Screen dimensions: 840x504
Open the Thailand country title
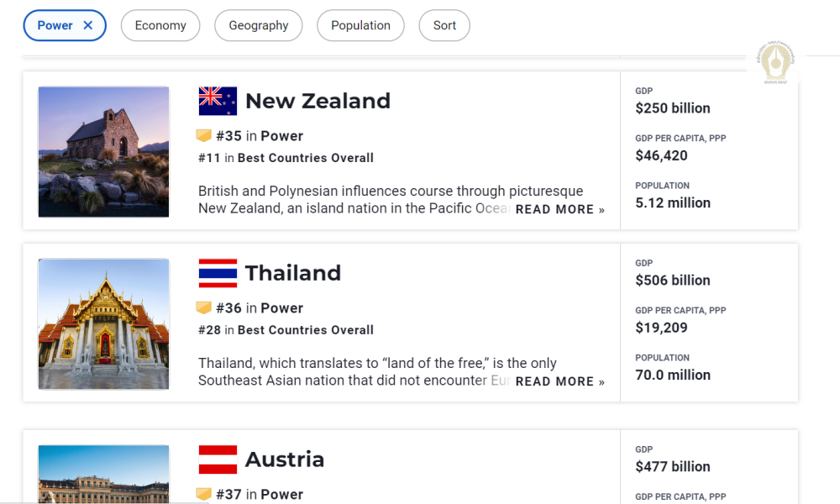(x=293, y=273)
